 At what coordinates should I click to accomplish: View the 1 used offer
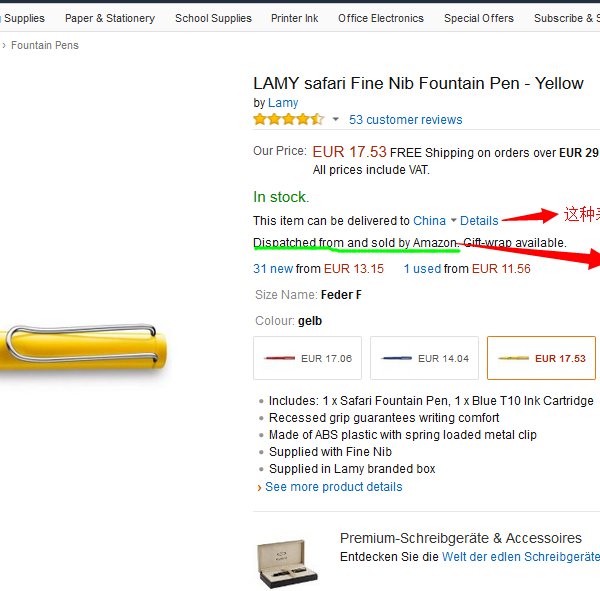422,269
